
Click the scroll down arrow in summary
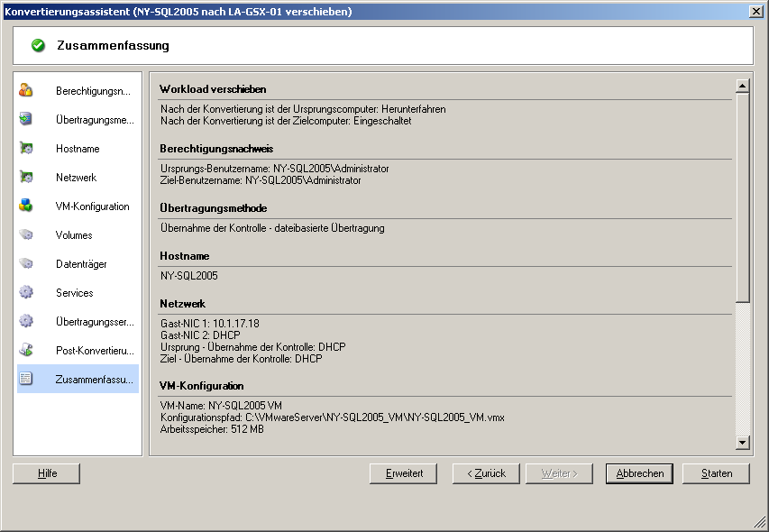coord(743,442)
